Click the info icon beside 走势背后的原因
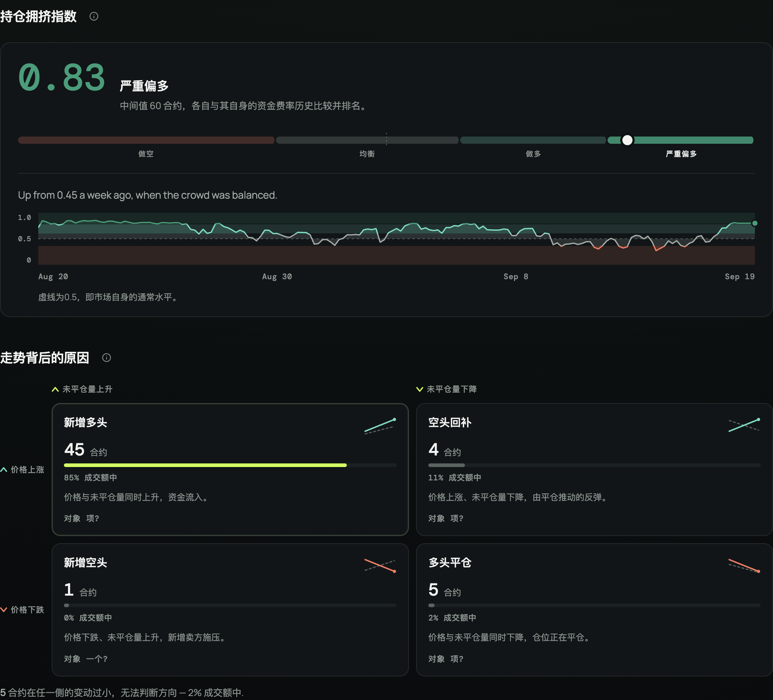 click(107, 358)
